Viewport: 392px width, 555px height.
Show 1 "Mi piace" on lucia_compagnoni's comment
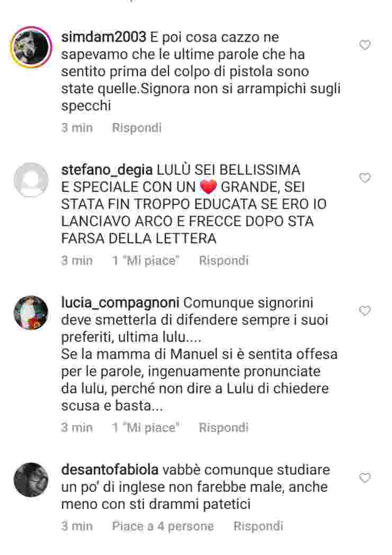click(x=146, y=428)
